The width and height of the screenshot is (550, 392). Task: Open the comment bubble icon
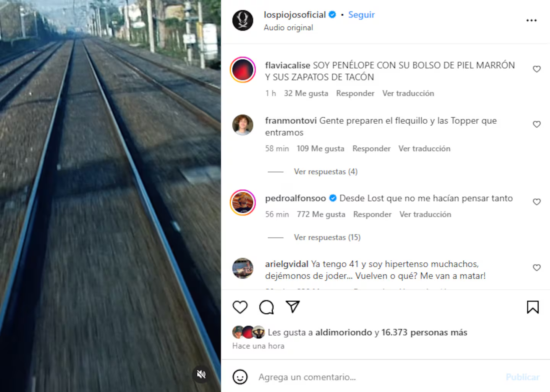click(267, 307)
